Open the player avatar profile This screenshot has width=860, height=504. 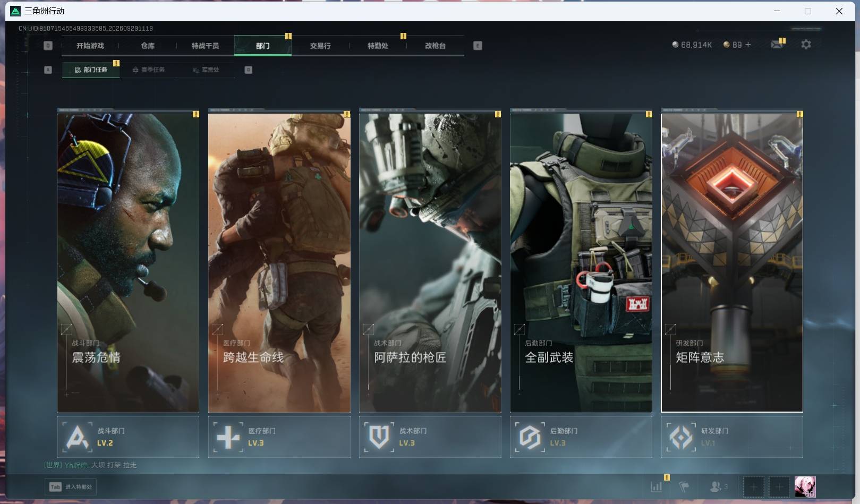coord(805,486)
